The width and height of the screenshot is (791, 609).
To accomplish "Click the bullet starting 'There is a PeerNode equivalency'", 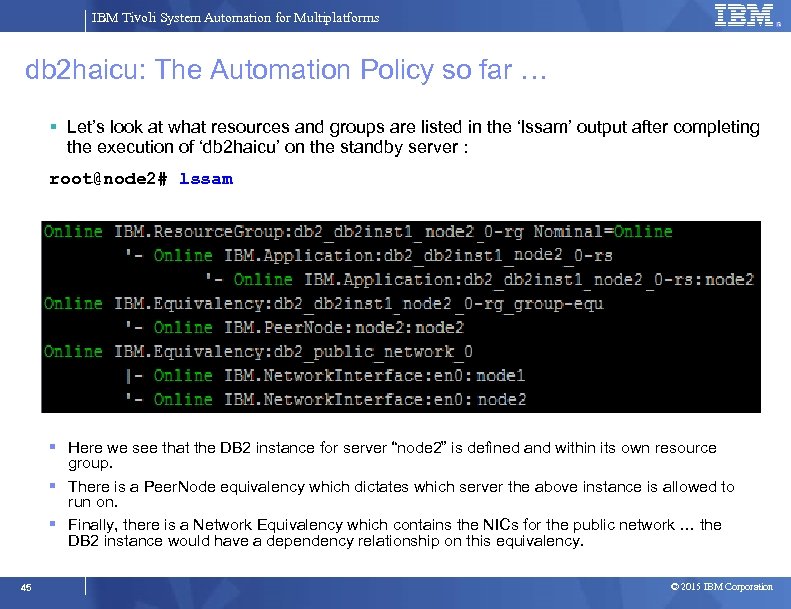I will [401, 494].
